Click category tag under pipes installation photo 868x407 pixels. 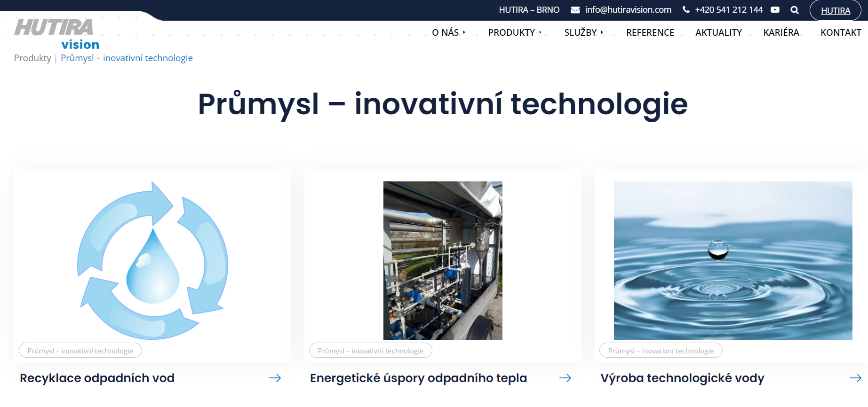(371, 351)
